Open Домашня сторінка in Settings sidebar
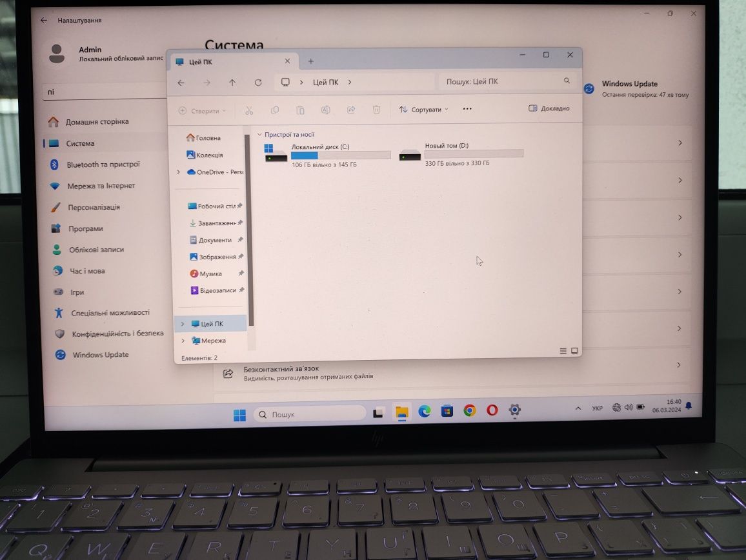This screenshot has height=560, width=746. coord(88,122)
